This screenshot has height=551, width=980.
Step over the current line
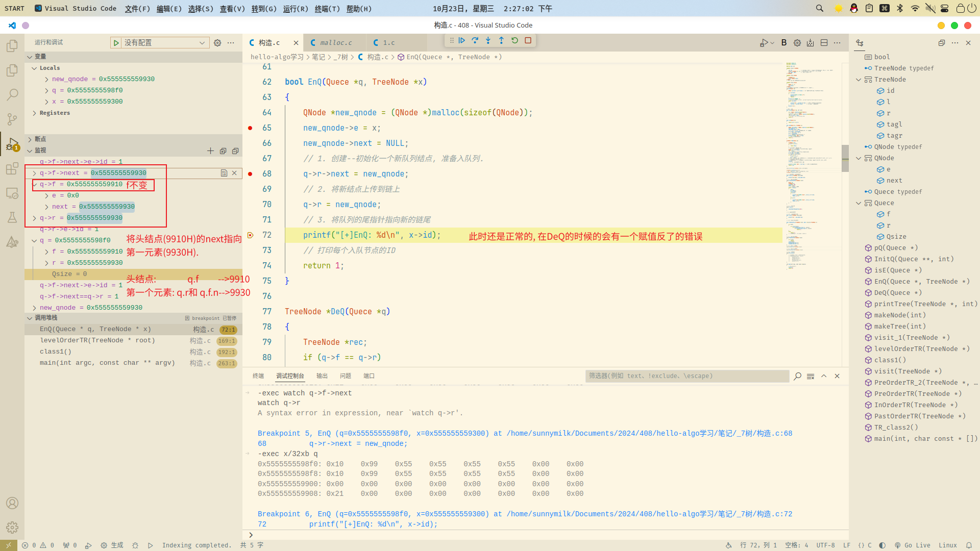click(475, 40)
